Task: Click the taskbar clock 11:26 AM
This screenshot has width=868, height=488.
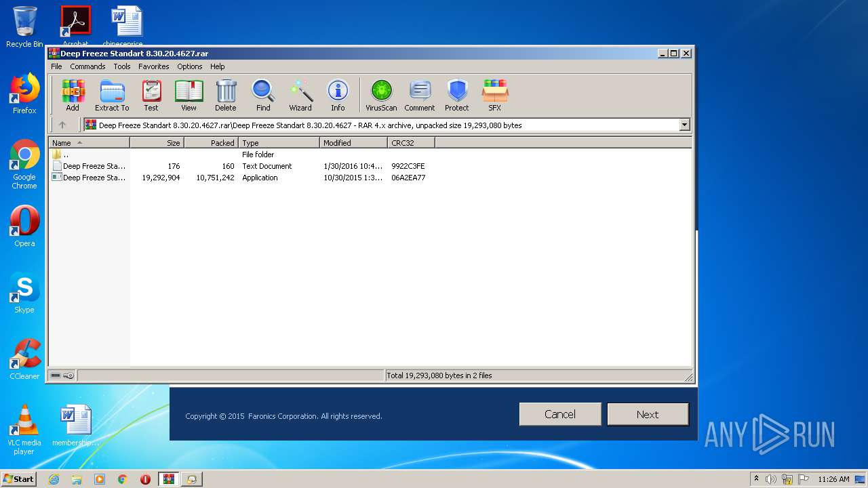Action: point(833,479)
